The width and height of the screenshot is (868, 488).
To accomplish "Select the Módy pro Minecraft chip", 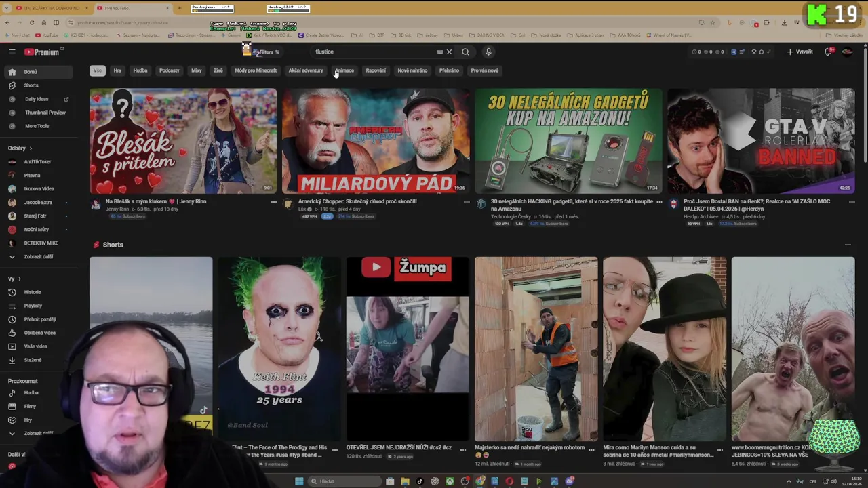I will [256, 70].
